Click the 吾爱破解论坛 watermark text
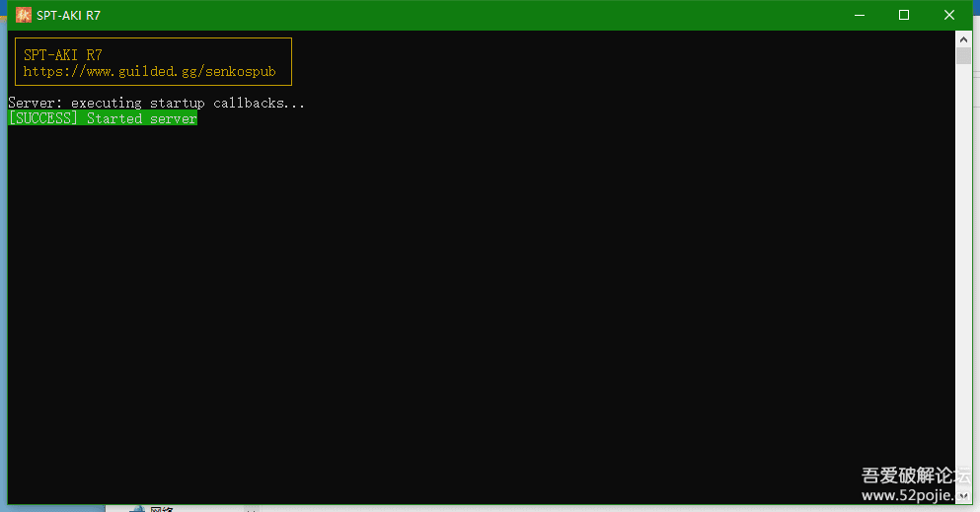 pyautogui.click(x=914, y=475)
